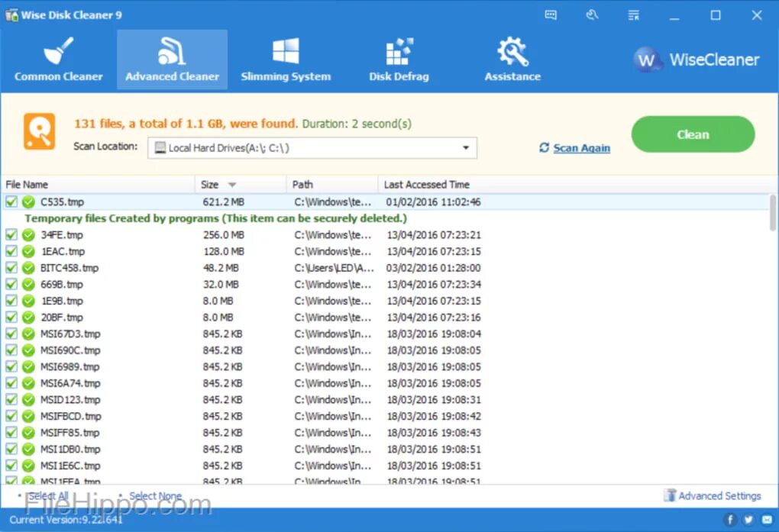Click the green status icon for MSI1E6C.tmp
Image resolution: width=779 pixels, height=532 pixels.
pyautogui.click(x=29, y=466)
